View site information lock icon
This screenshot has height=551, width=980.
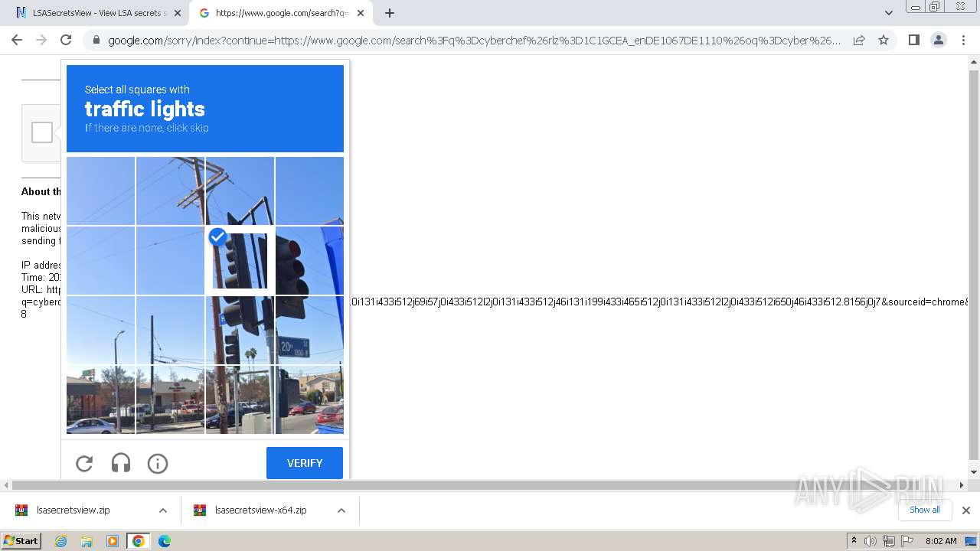(x=96, y=40)
